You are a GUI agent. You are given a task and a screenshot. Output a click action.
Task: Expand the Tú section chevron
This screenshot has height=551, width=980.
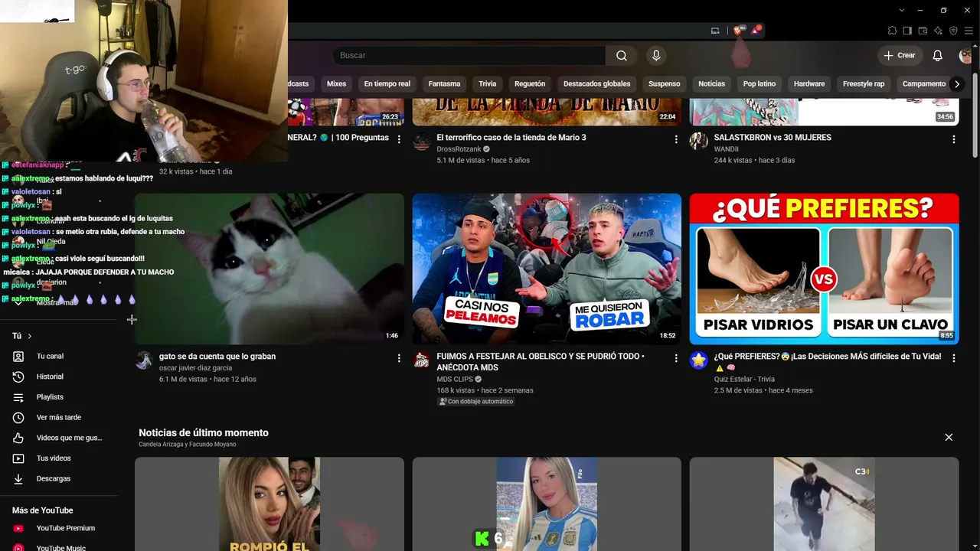[x=30, y=336]
